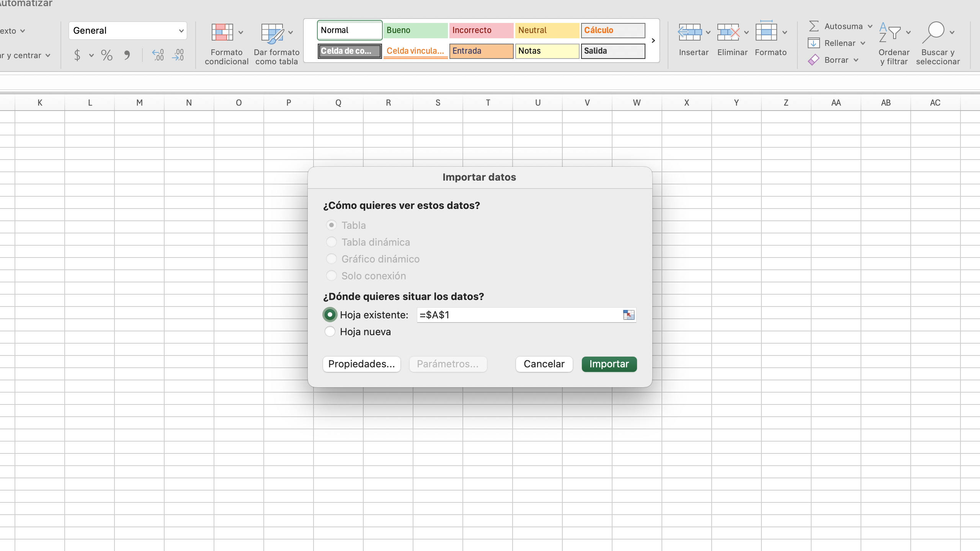Image resolution: width=980 pixels, height=551 pixels.
Task: Select the Hoja existente radio button
Action: point(330,315)
